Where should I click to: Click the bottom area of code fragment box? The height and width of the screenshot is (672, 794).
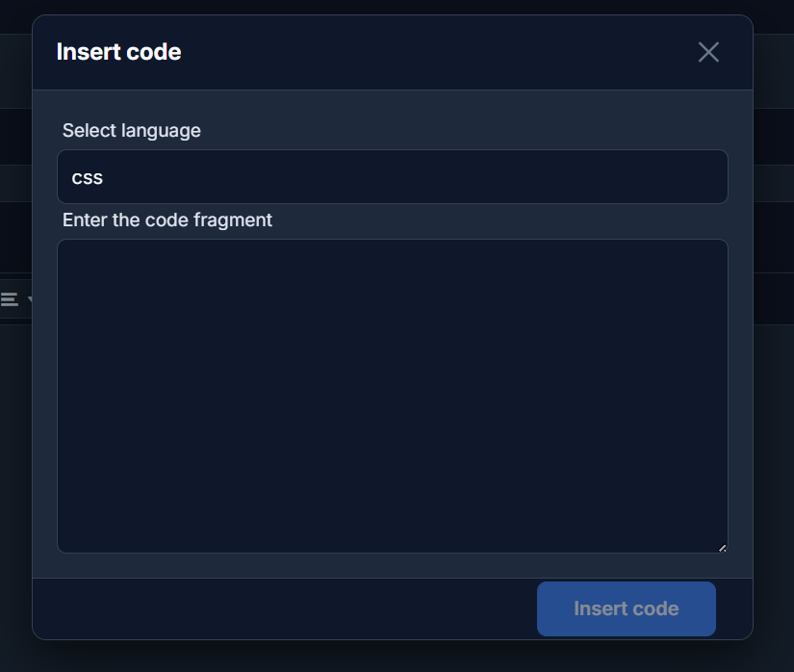pyautogui.click(x=385, y=530)
